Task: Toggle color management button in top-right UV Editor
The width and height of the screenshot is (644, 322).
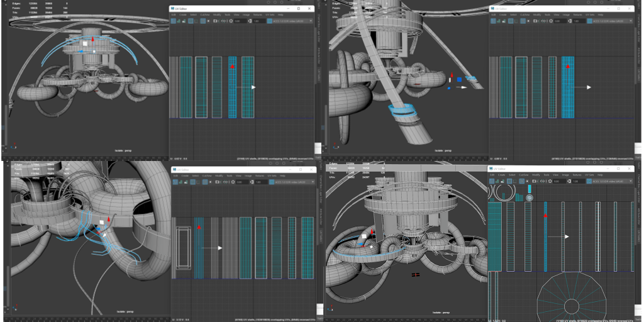Action: pyautogui.click(x=589, y=21)
